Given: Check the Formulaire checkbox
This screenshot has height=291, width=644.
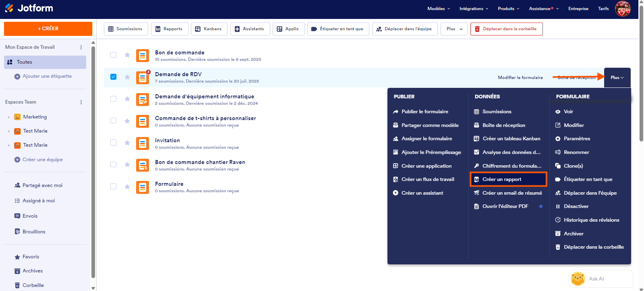Looking at the screenshot, I should point(114,186).
